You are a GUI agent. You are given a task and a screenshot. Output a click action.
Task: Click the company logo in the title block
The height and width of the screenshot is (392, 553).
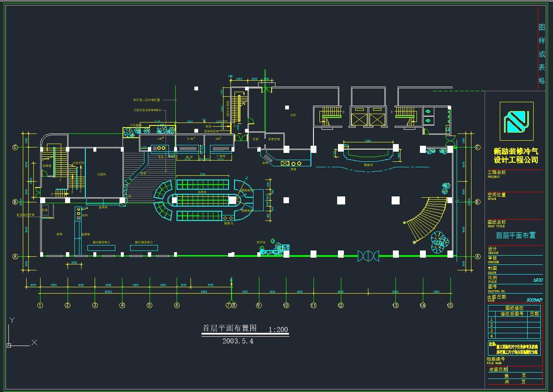(x=516, y=121)
